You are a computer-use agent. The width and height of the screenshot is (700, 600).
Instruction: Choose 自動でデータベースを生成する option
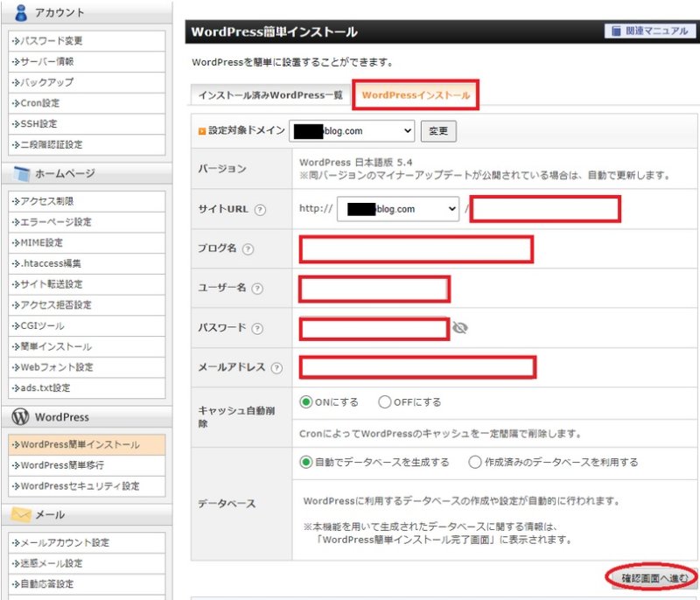pyautogui.click(x=305, y=462)
